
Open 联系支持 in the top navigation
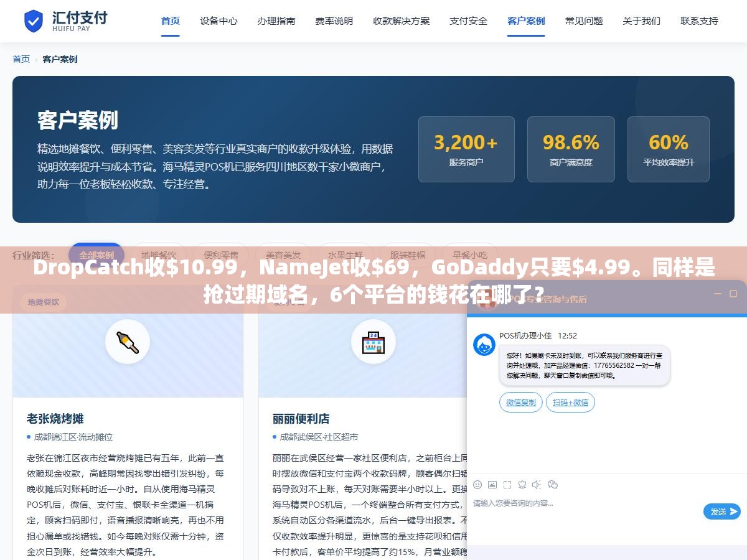(699, 21)
